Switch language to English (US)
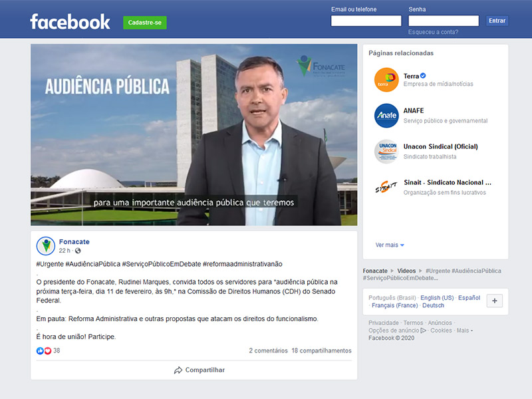532x399 pixels. [x=437, y=297]
